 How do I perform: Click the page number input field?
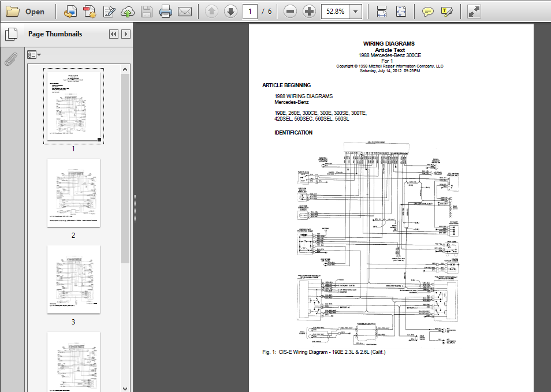pos(250,12)
